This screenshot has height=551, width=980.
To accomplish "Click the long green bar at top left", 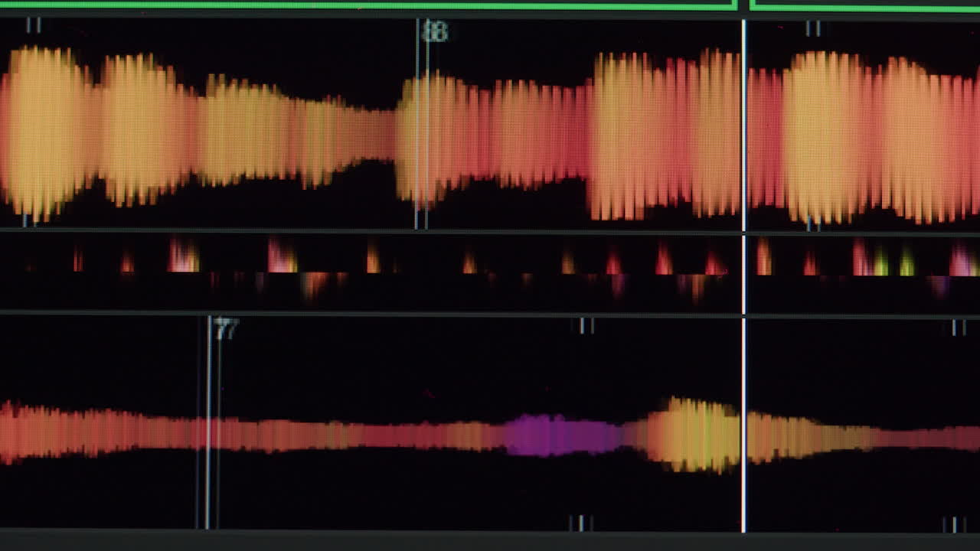I will (x=367, y=5).
